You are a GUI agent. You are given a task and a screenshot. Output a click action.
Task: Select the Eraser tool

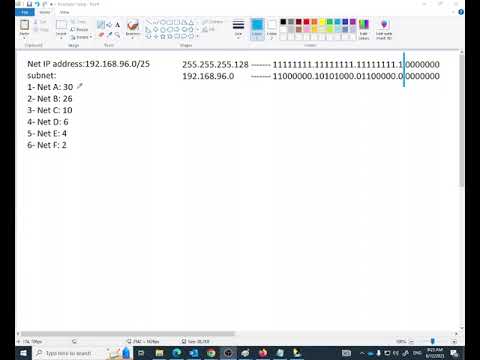(x=101, y=34)
